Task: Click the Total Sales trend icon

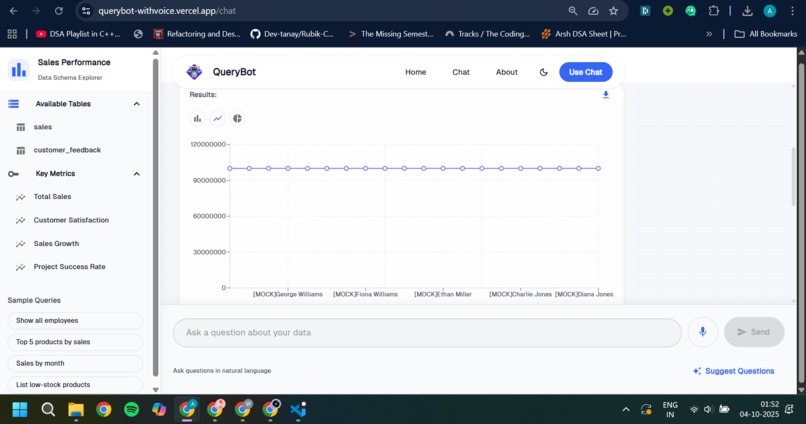Action: (x=21, y=197)
